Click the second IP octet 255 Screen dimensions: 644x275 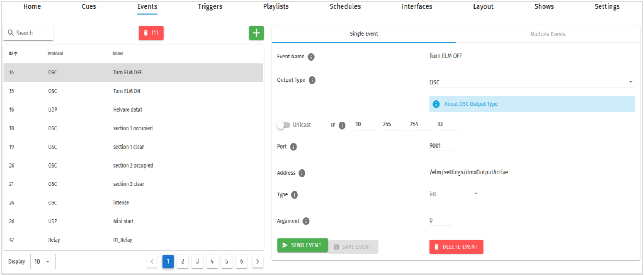click(394, 125)
